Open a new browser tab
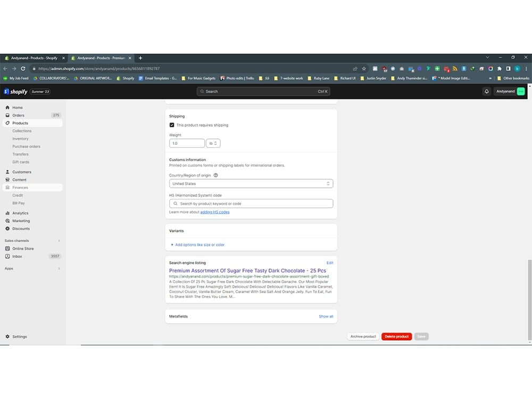The height and width of the screenshot is (399, 532). (x=140, y=58)
